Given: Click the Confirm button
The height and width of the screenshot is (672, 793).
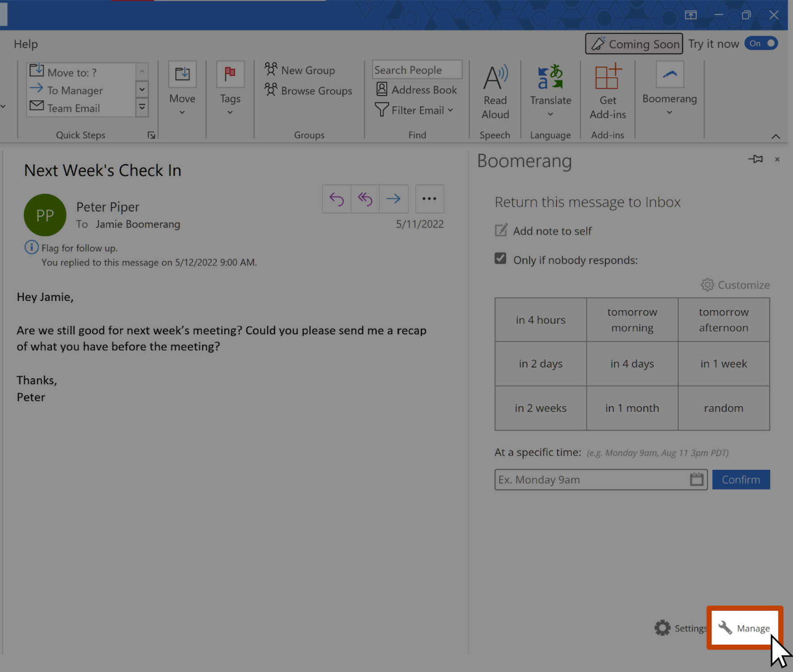Looking at the screenshot, I should (x=741, y=479).
